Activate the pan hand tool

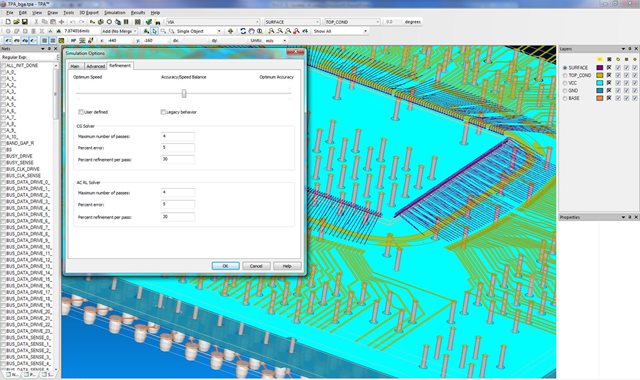(x=251, y=31)
